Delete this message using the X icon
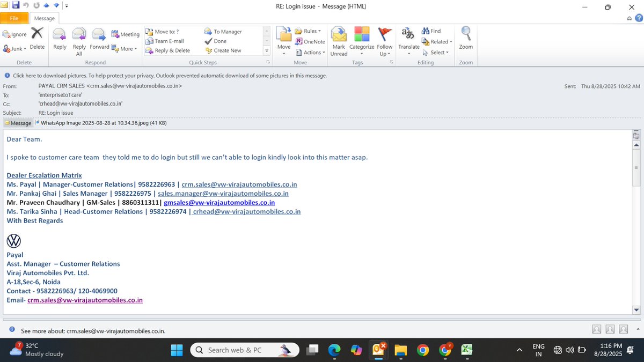The image size is (644, 362). pyautogui.click(x=37, y=39)
